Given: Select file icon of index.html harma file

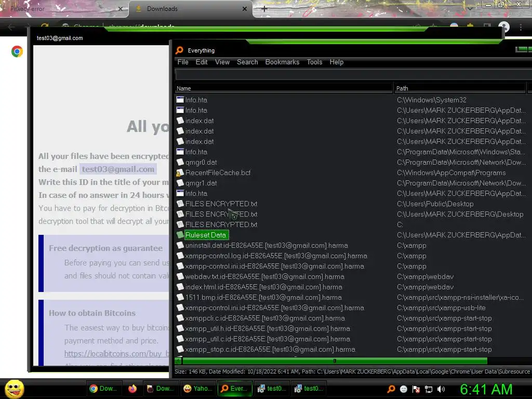Looking at the screenshot, I should 180,287.
